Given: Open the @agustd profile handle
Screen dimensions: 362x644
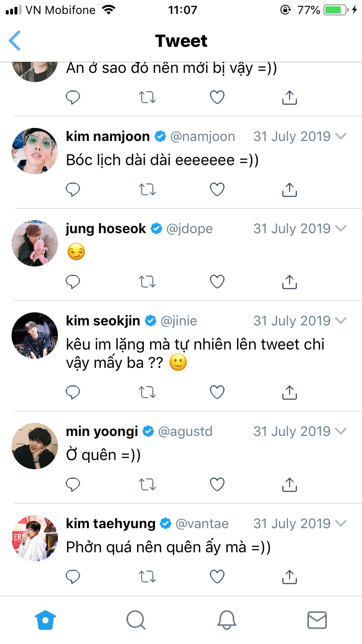Looking at the screenshot, I should click(185, 431).
